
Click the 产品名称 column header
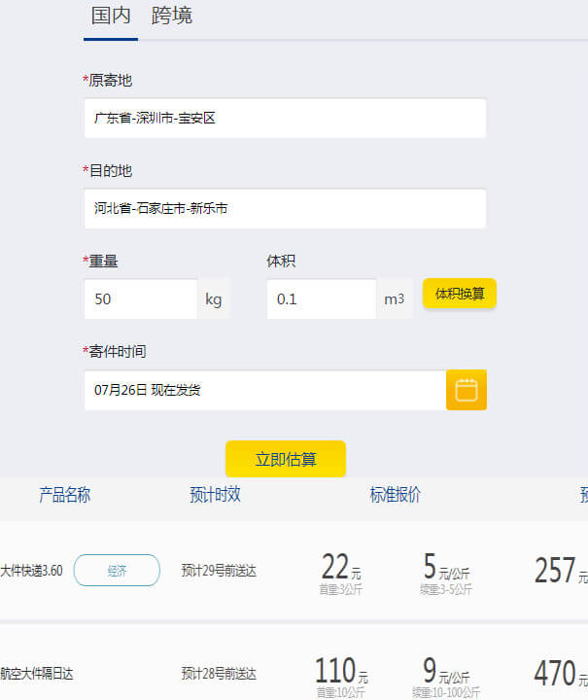point(65,495)
